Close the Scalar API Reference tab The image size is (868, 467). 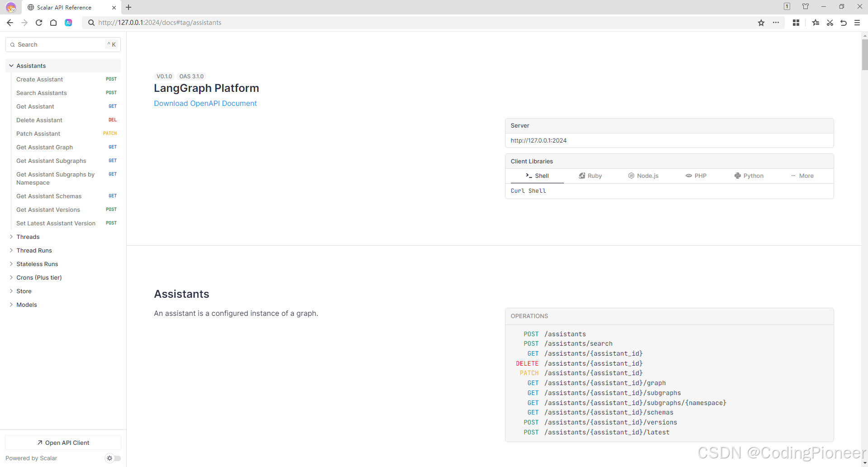[114, 7]
